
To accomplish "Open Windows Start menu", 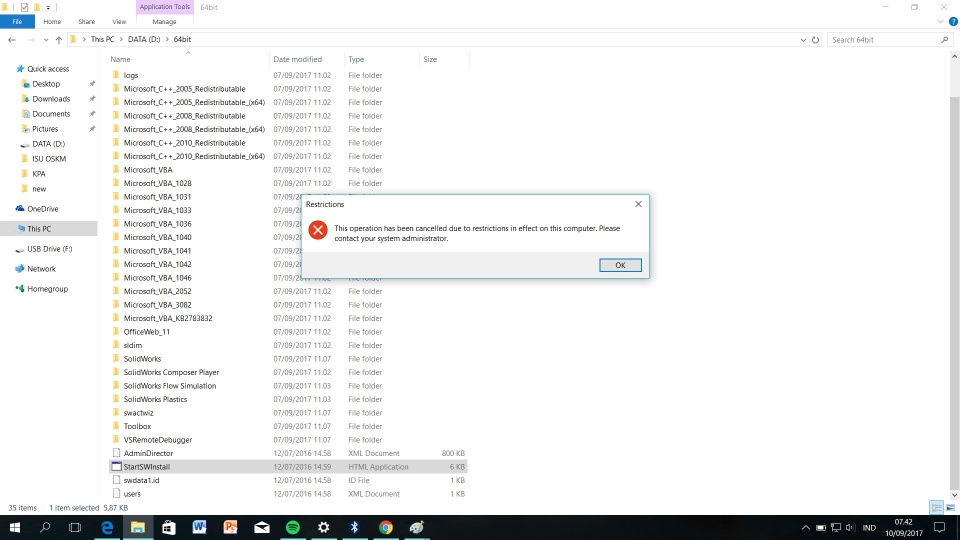I will [15, 527].
